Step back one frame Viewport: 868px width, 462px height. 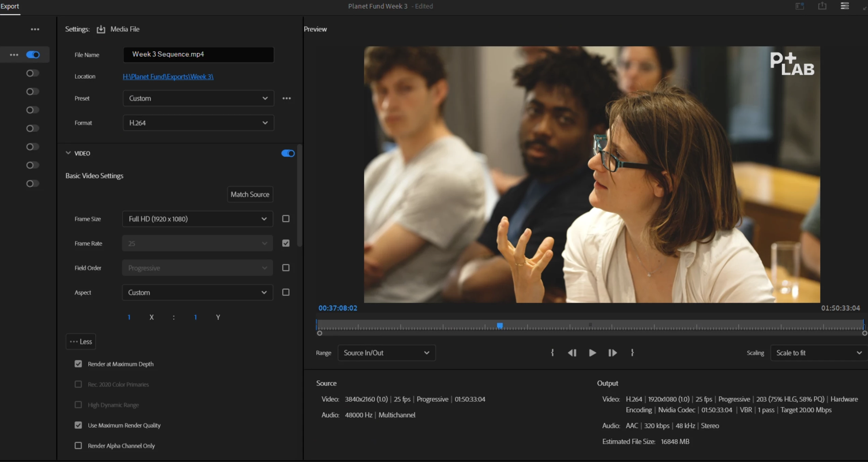(572, 353)
